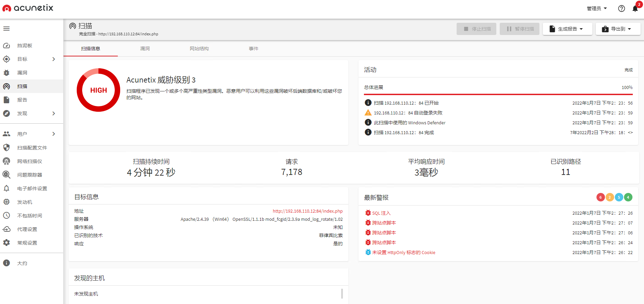
Task: Click 此扫描中使用的 Windows Defender entry
Action: coord(410,123)
